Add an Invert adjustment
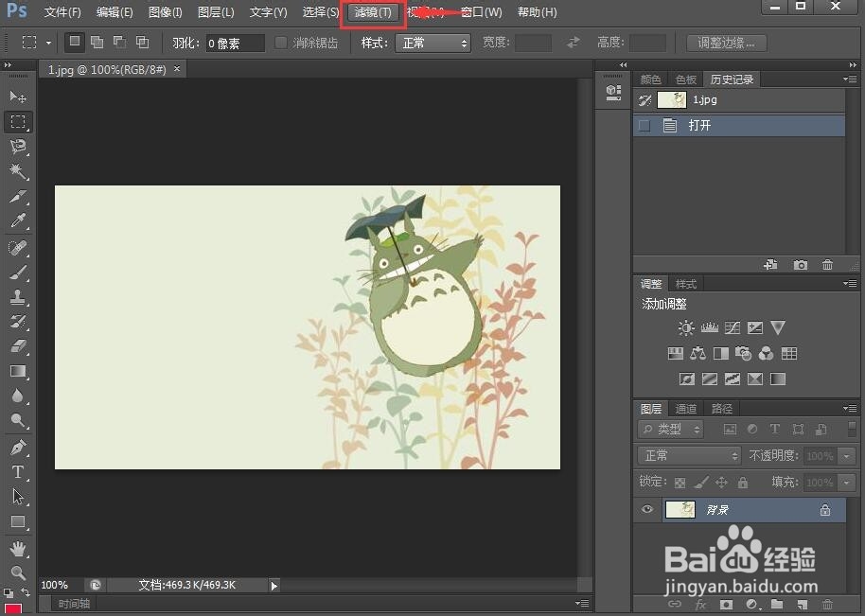Image resolution: width=865 pixels, height=616 pixels. 687,378
